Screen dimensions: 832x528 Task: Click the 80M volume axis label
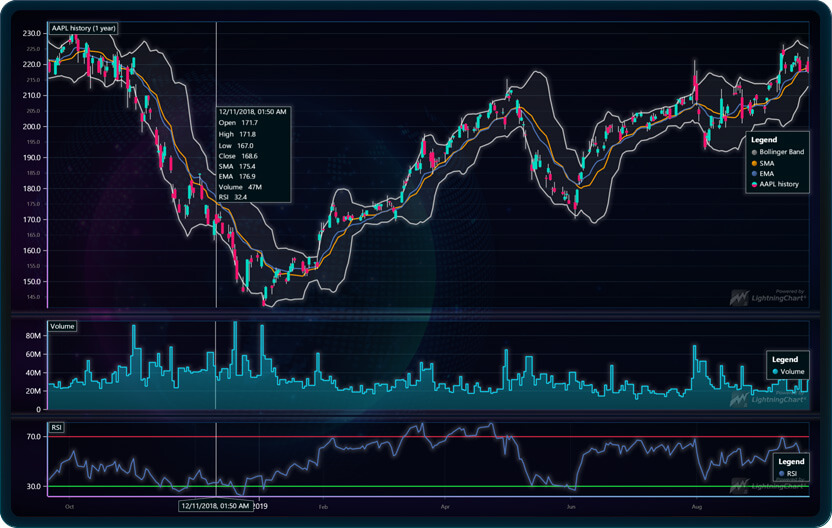pos(33,336)
